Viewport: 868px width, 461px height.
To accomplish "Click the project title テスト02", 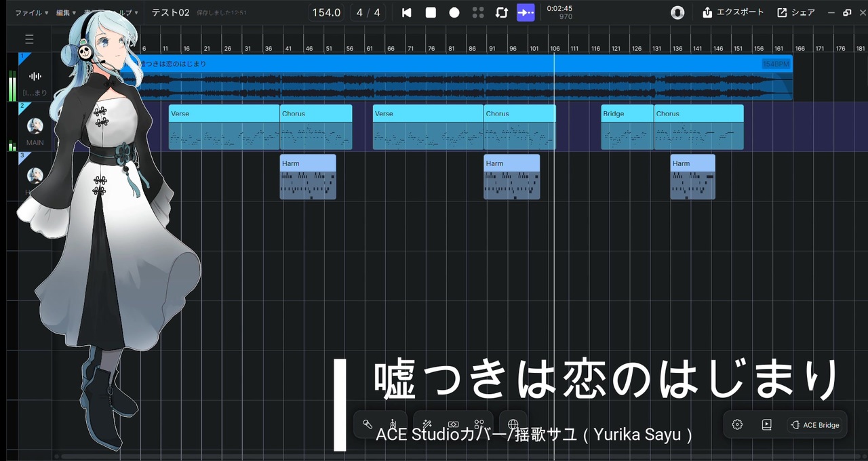I will 170,13.
